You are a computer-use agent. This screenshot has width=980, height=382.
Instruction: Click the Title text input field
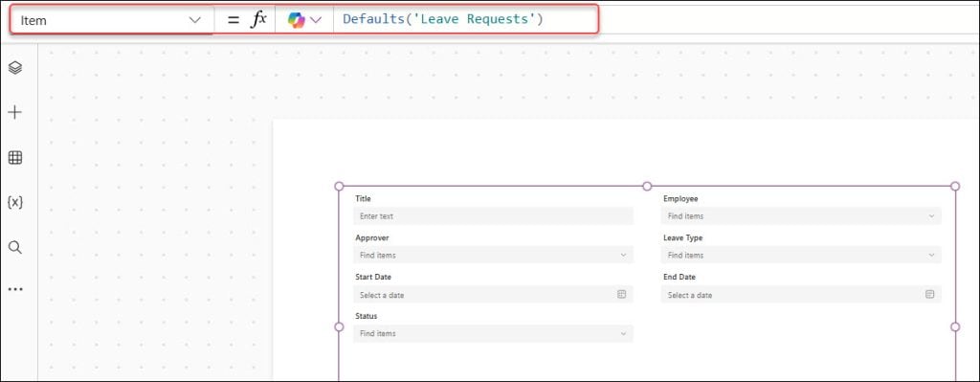(493, 215)
